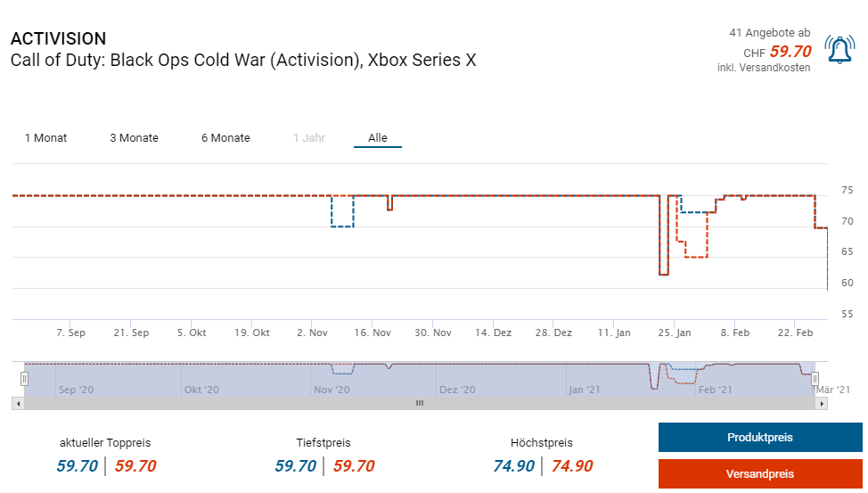
Task: Click the disabled 1 Jahr range
Action: (x=309, y=138)
